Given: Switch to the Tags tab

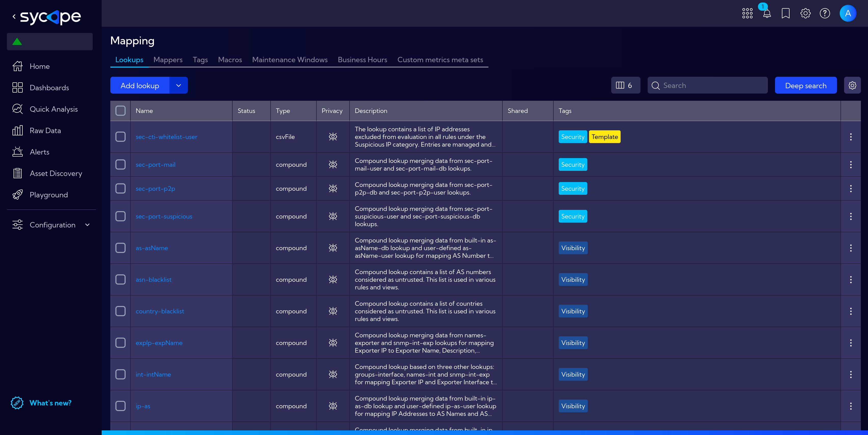Looking at the screenshot, I should (x=200, y=60).
